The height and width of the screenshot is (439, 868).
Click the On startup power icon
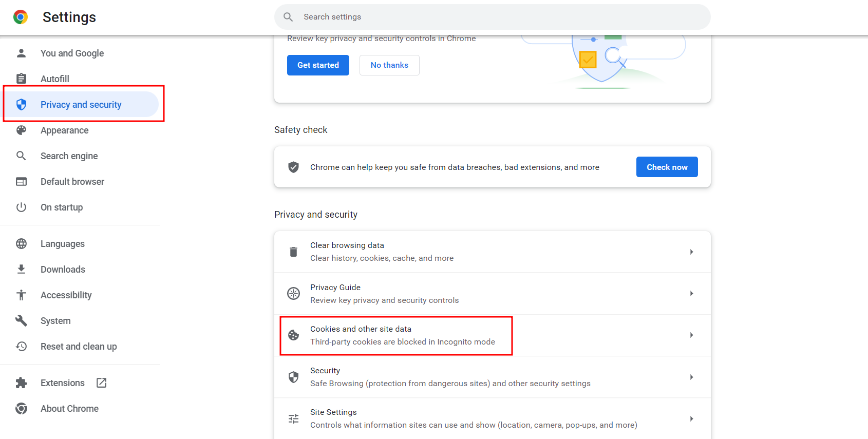[x=21, y=207]
